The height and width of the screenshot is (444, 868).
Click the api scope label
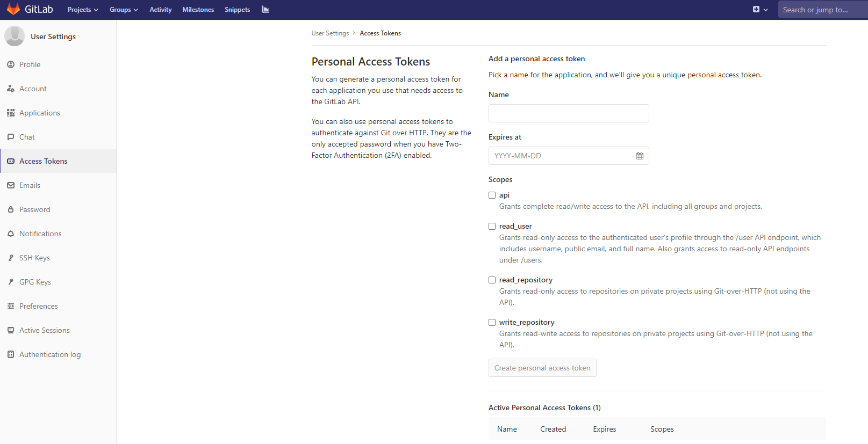[x=504, y=195]
